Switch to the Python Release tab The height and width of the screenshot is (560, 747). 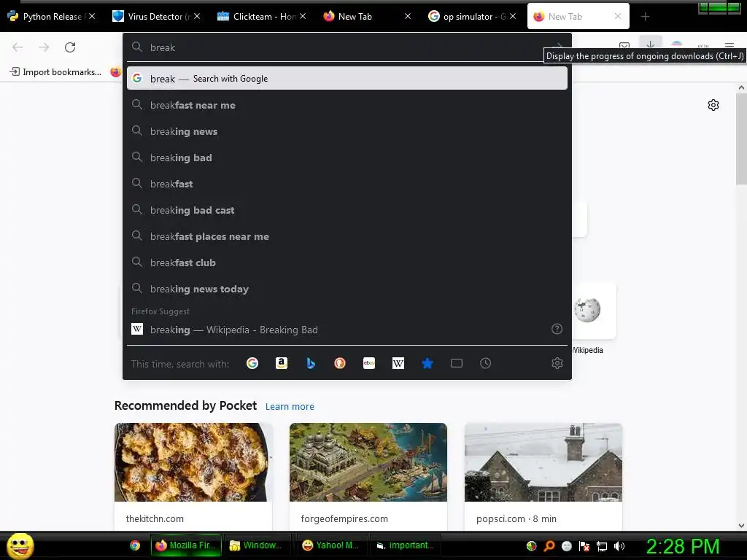52,17
